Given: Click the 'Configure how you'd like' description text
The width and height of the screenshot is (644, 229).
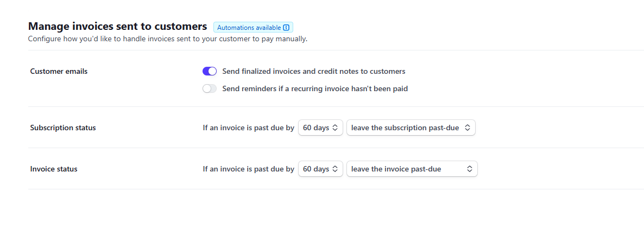Looking at the screenshot, I should 168,39.
